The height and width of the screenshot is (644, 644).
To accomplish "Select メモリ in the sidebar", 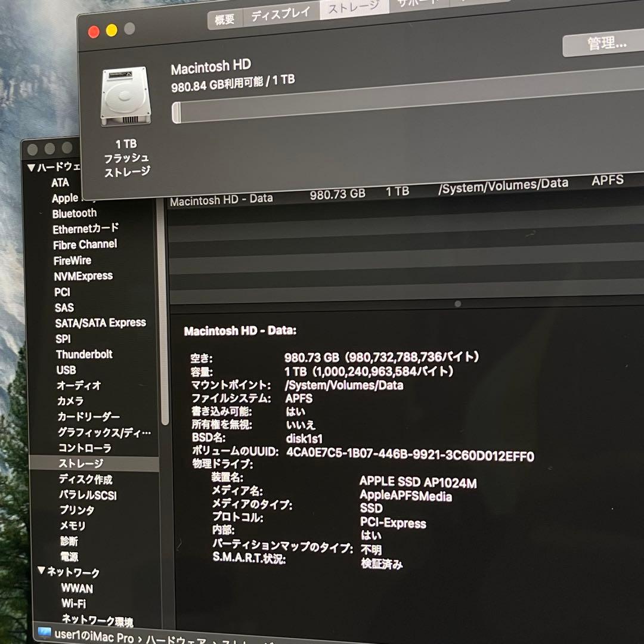I will click(x=73, y=526).
